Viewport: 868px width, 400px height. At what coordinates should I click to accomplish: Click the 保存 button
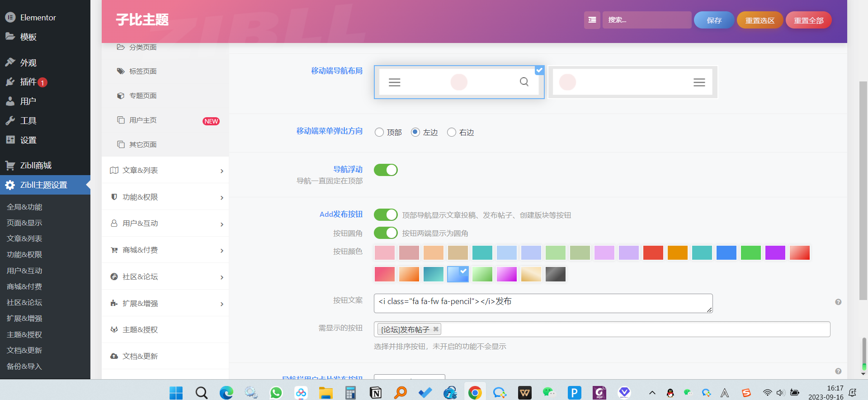(714, 20)
